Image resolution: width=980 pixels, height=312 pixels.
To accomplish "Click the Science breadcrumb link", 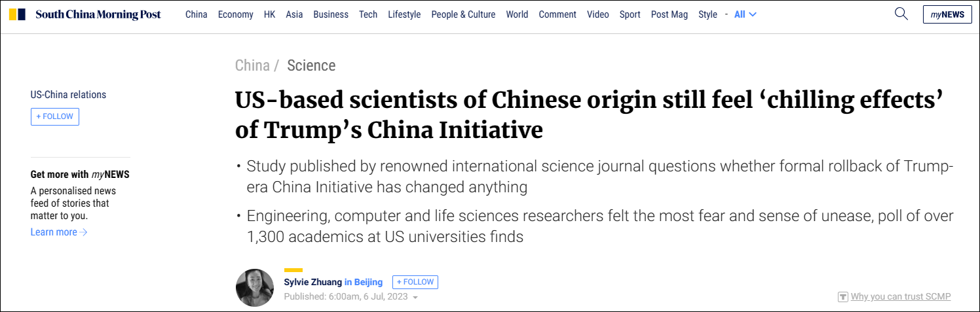I will coord(311,65).
